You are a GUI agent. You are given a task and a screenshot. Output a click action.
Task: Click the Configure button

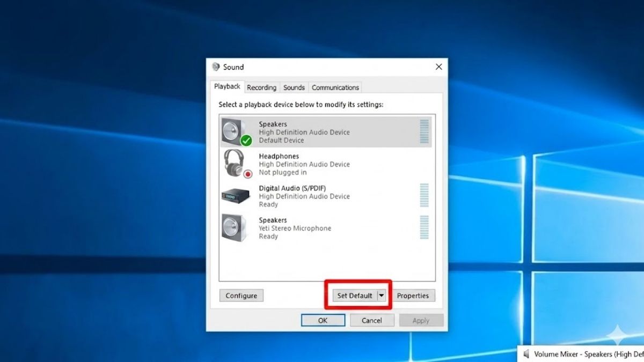pyautogui.click(x=241, y=295)
